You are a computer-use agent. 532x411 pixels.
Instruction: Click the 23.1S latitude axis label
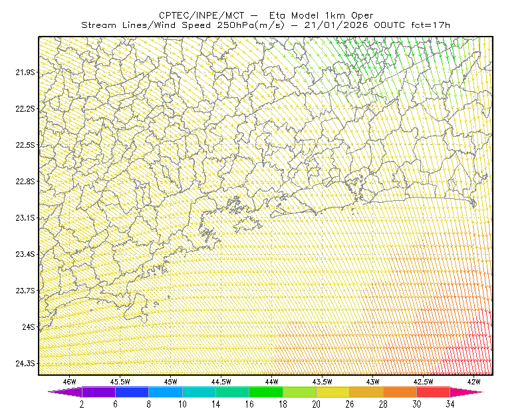[x=25, y=218]
